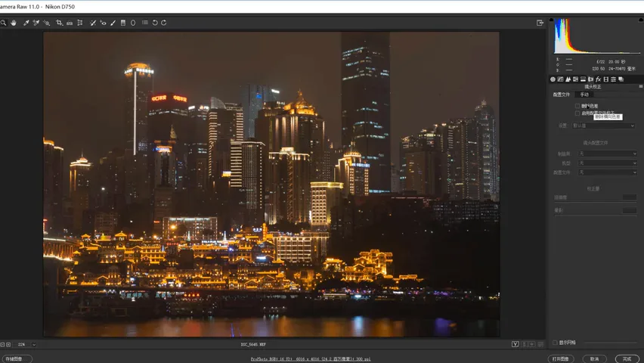
Task: Open the HSL Adjustments panel tab
Action: (575, 79)
